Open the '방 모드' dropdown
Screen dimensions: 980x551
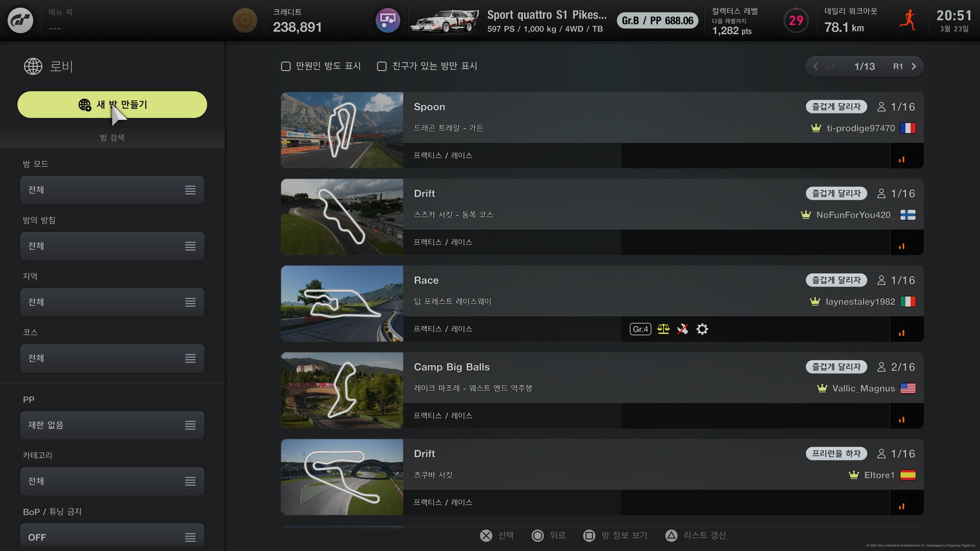point(112,190)
